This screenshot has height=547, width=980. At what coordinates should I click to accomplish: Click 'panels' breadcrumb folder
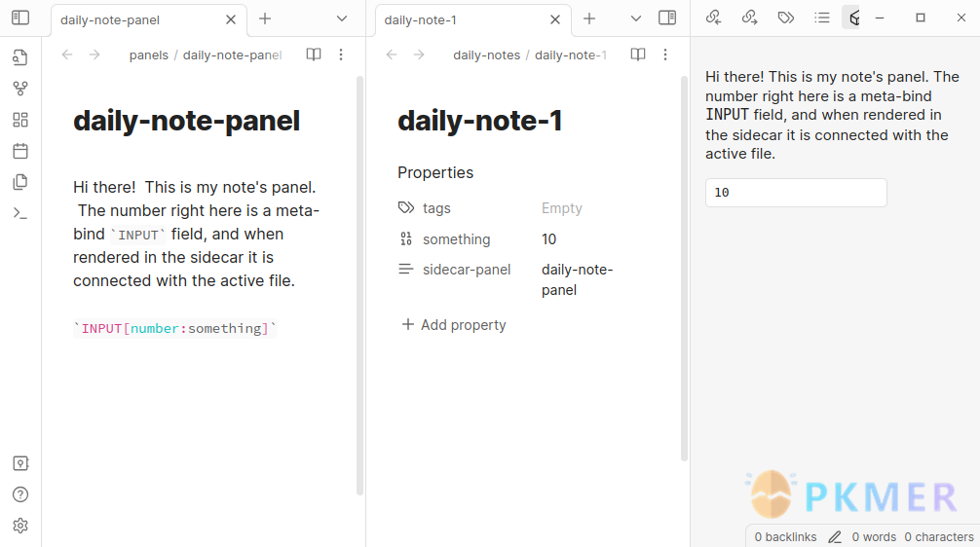(149, 55)
